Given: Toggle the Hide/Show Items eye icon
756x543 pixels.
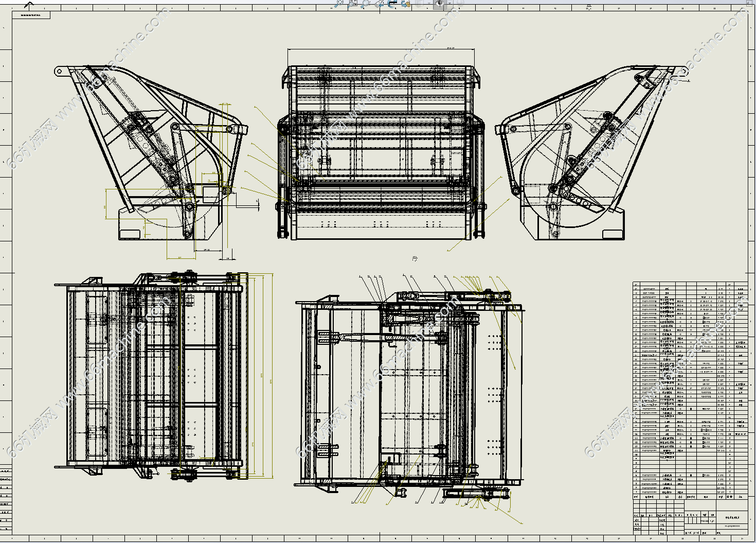Looking at the screenshot, I should (x=439, y=3).
